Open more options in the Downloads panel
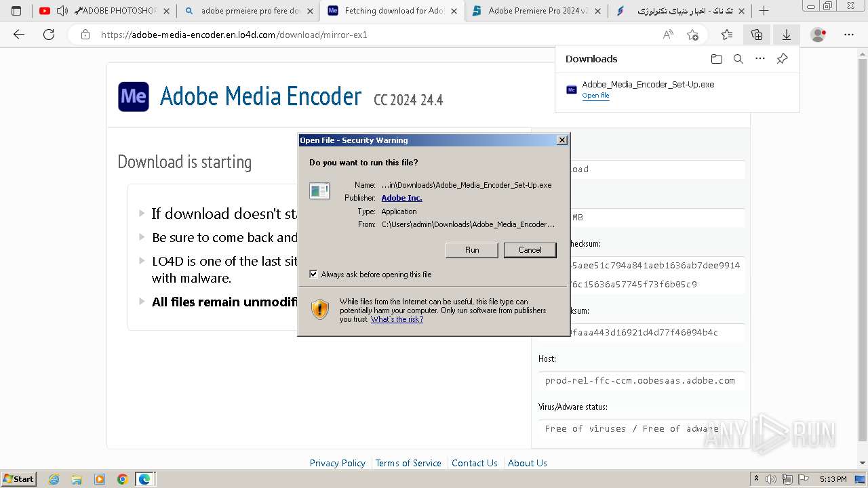The width and height of the screenshot is (868, 488). click(760, 59)
